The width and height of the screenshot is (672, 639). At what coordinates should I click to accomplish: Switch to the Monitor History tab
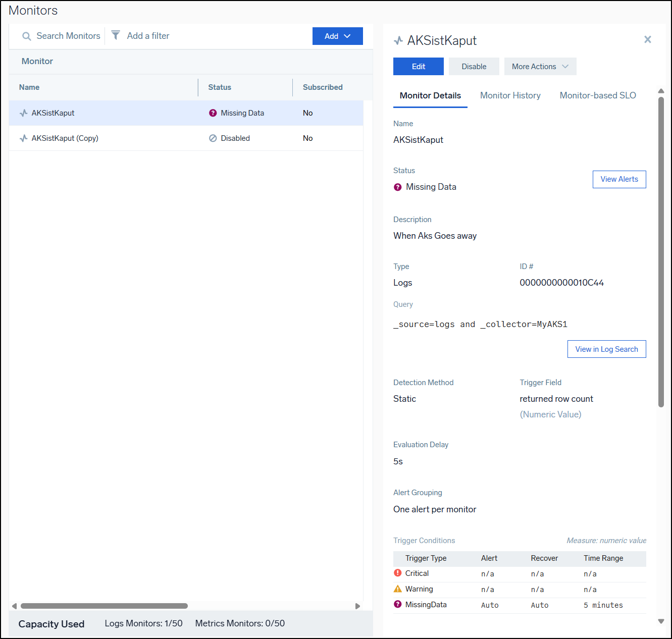[x=510, y=95]
